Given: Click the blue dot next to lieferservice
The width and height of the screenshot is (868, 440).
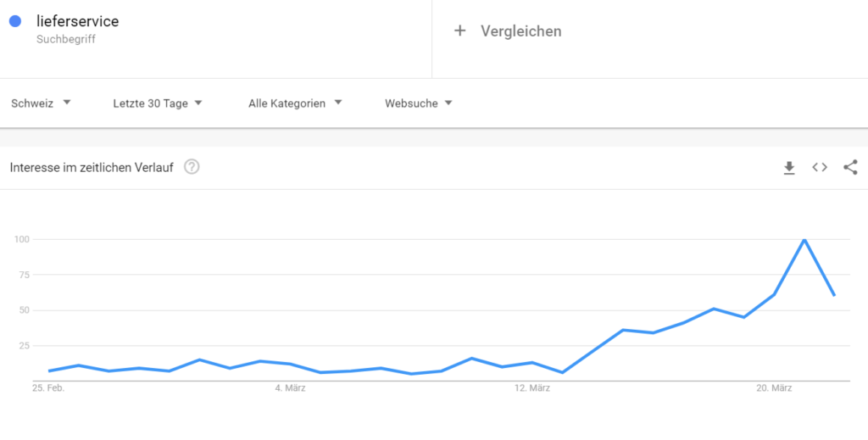Looking at the screenshot, I should (x=15, y=22).
